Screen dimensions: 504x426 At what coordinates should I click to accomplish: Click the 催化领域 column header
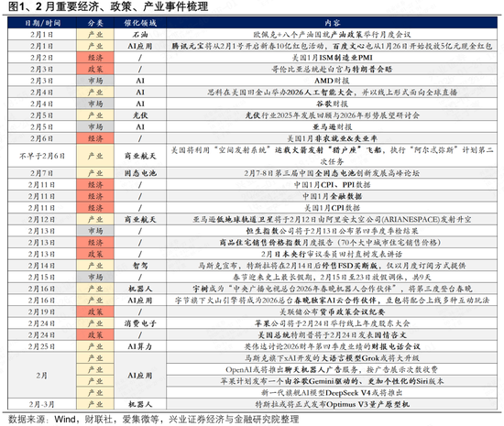point(140,23)
